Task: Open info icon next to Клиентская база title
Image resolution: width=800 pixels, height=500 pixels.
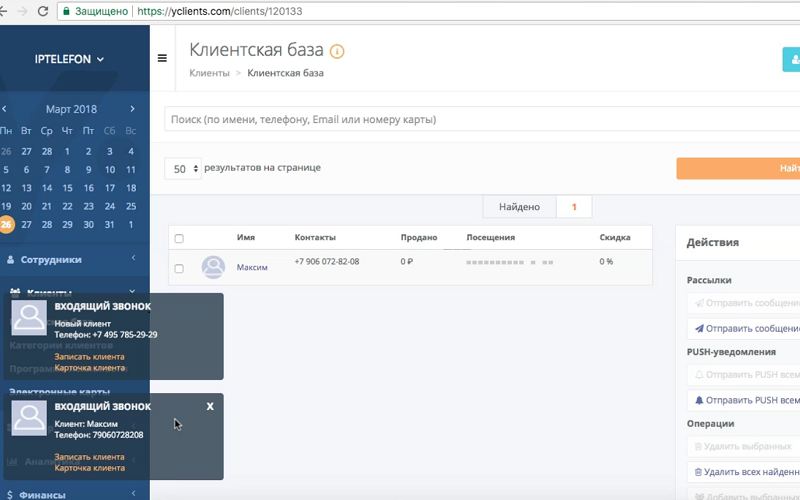Action: 337,51
